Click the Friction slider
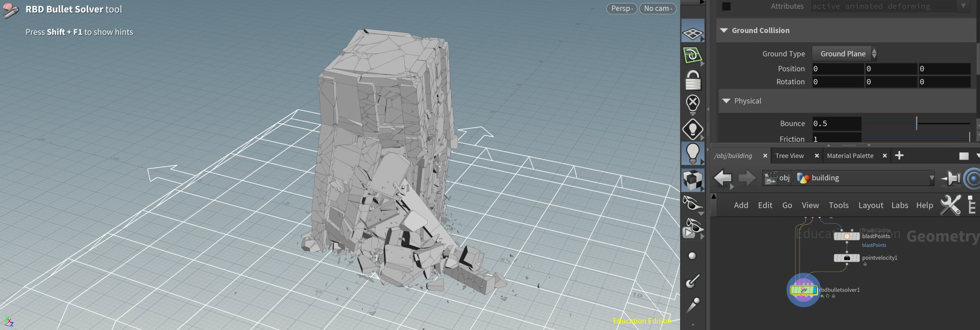980x330 pixels. tap(917, 139)
